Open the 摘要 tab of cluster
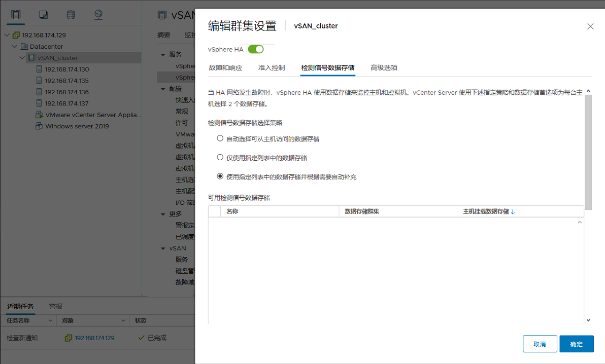 click(x=163, y=35)
